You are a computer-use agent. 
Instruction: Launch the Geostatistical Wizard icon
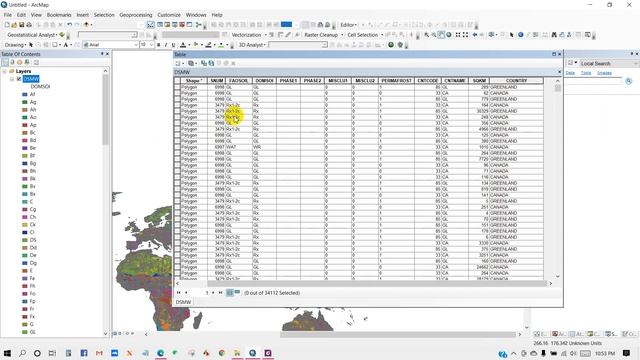(62, 35)
